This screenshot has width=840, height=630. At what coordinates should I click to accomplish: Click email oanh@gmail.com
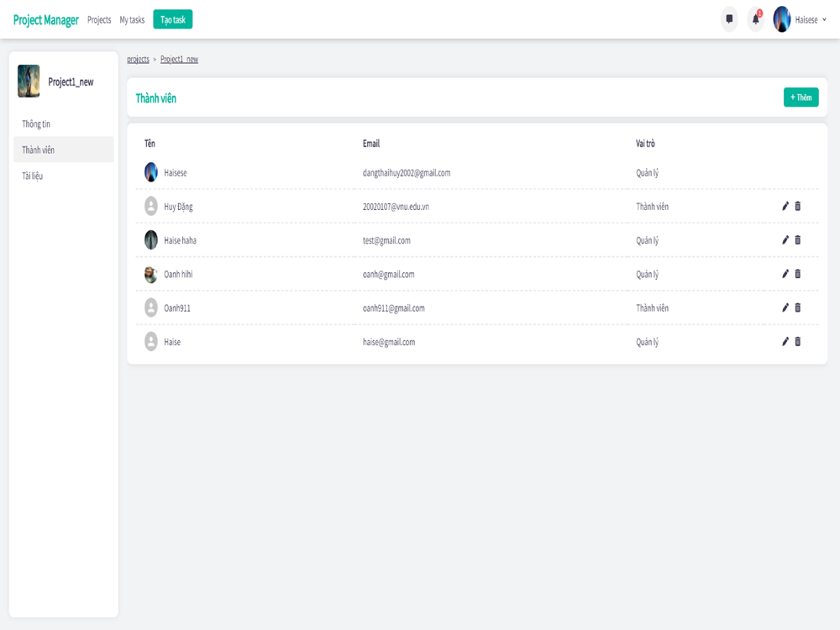click(x=388, y=274)
